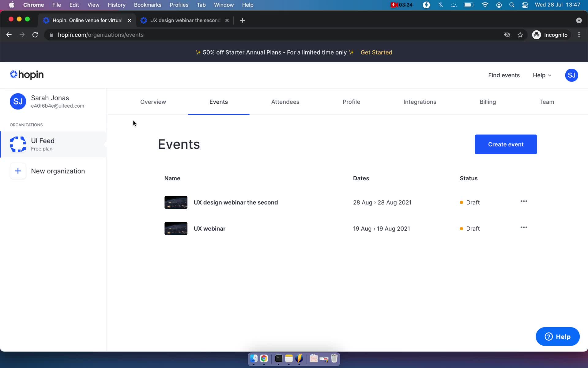Click the e40f6b4e@uifeed.com email text

(57, 106)
